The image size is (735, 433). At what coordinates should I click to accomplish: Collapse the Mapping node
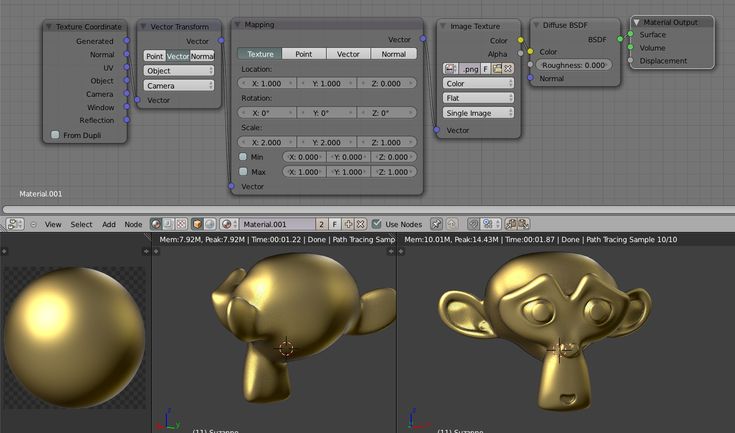(237, 24)
